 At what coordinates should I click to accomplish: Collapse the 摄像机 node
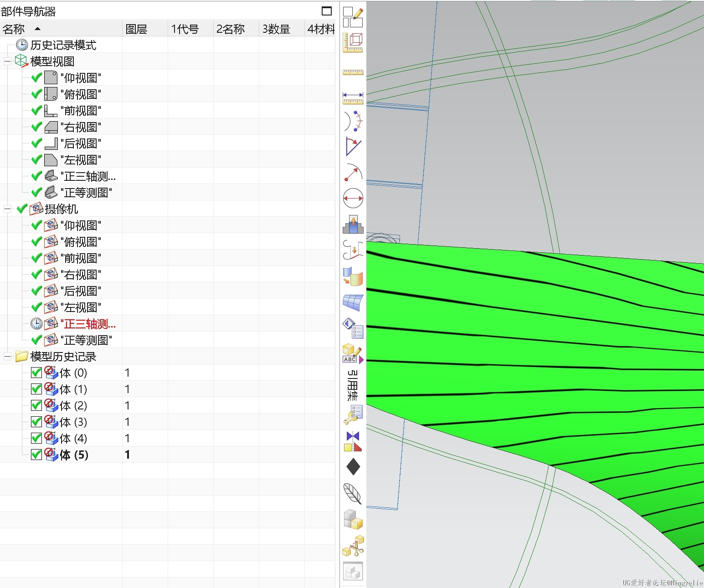point(7,209)
